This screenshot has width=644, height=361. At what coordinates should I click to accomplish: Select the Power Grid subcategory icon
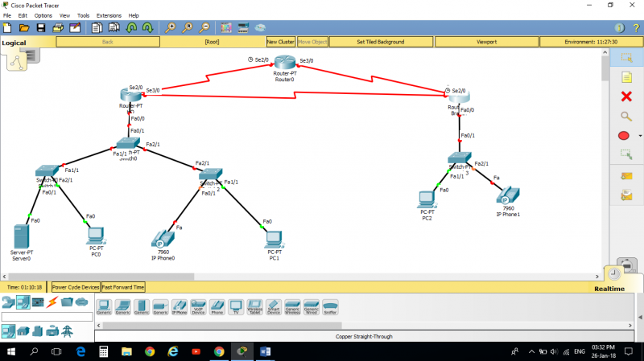68,331
